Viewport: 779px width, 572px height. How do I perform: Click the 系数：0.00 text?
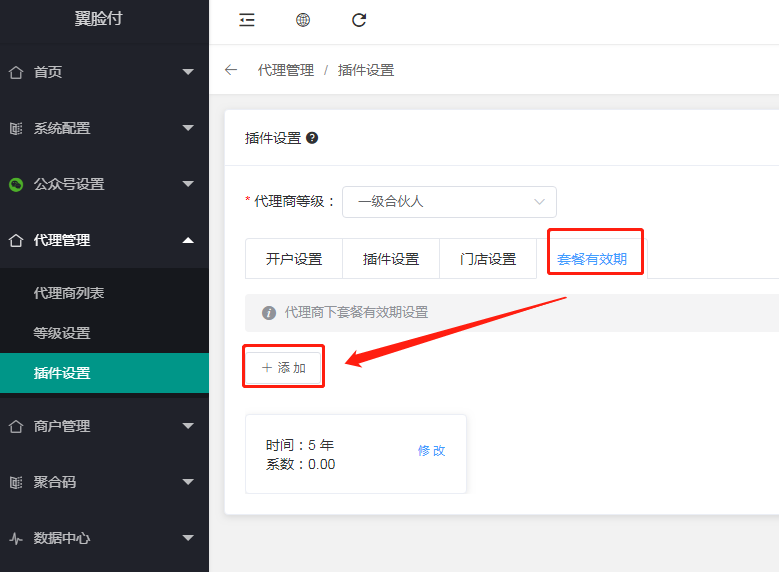point(301,464)
